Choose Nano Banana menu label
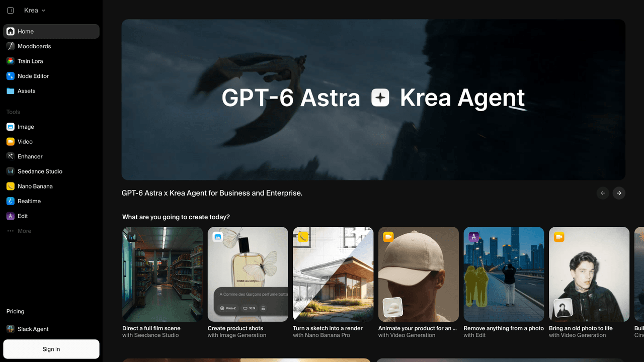The height and width of the screenshot is (362, 644). click(x=35, y=186)
